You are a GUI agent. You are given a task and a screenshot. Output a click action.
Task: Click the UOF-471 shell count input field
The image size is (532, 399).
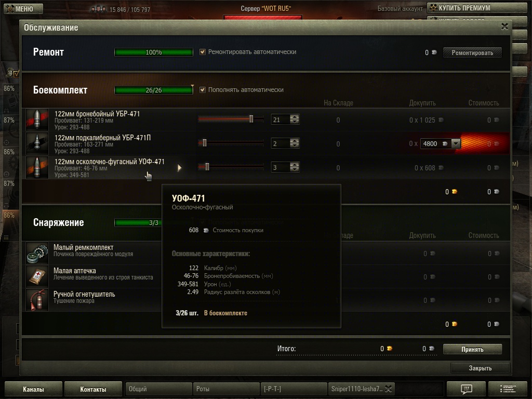tap(281, 167)
